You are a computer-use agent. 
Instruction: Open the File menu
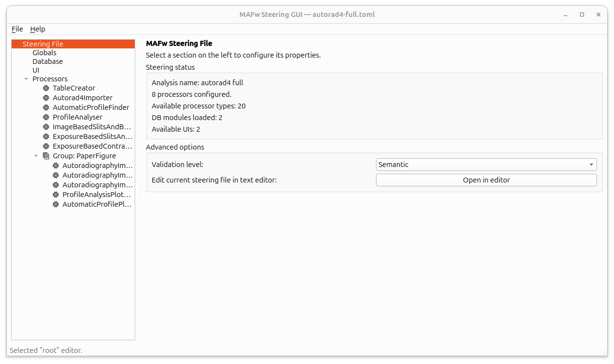(17, 29)
